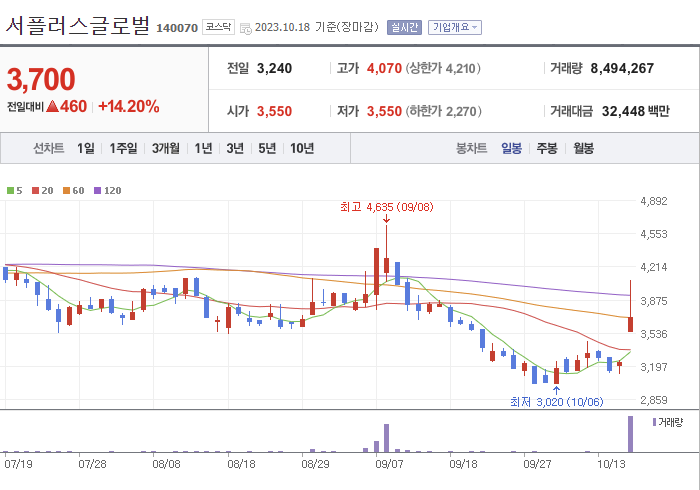Screen dimensions: 700x490
Task: Switch chart to 10년 range
Action: (x=302, y=148)
